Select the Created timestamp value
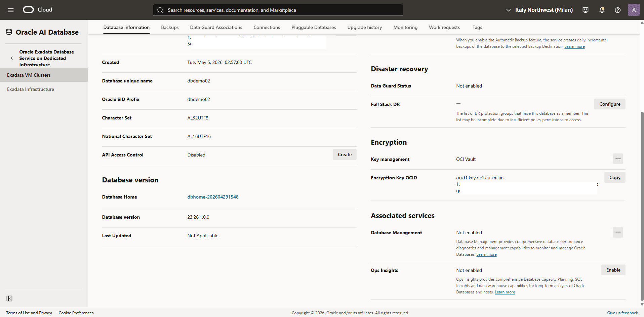Image resolution: width=644 pixels, height=317 pixels. coord(219,62)
